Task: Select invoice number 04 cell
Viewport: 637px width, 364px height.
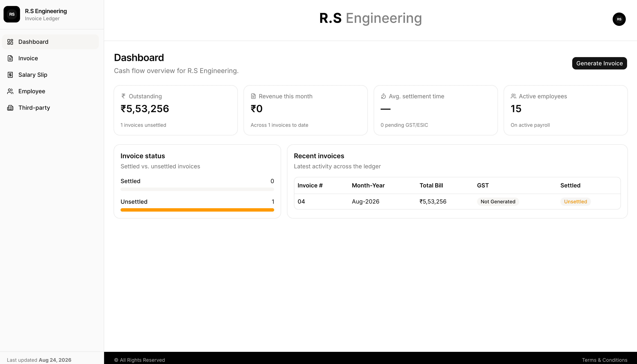Action: [x=301, y=201]
